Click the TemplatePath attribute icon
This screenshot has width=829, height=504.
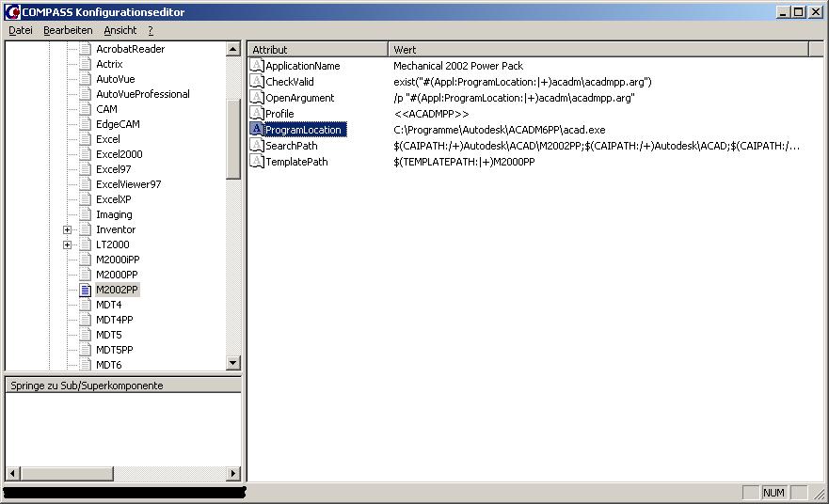click(257, 161)
